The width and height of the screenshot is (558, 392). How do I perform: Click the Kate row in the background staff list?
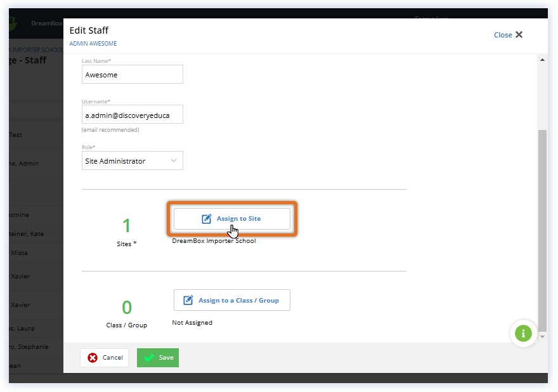(36, 234)
